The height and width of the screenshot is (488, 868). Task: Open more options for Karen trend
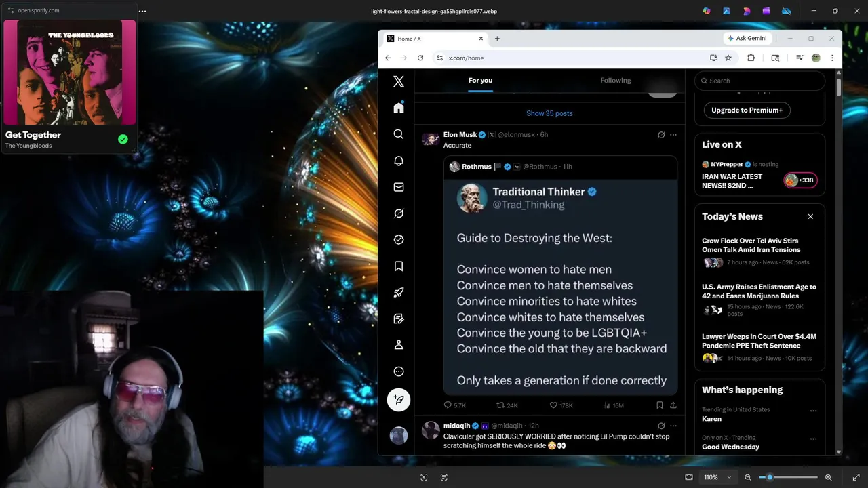tap(813, 411)
